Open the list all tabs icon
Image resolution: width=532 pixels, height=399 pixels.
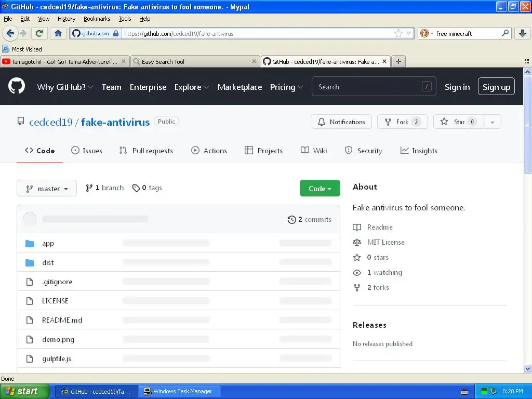coord(527,61)
